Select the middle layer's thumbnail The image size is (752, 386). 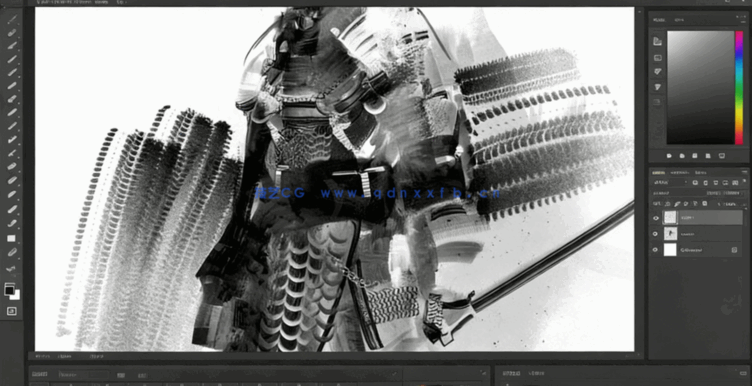pyautogui.click(x=670, y=234)
